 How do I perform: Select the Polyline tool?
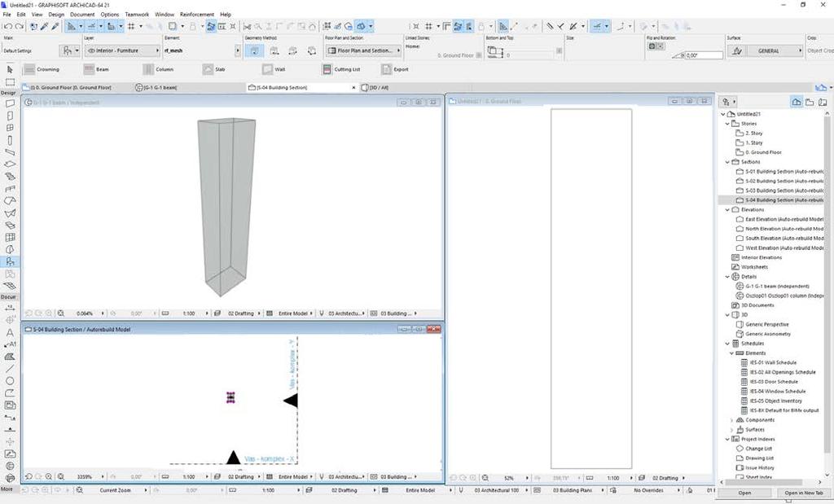(x=10, y=393)
